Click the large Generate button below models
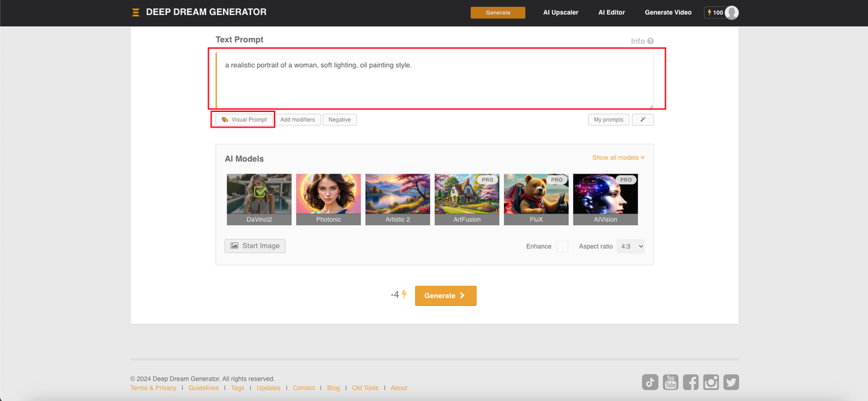The height and width of the screenshot is (401, 868). click(x=446, y=296)
